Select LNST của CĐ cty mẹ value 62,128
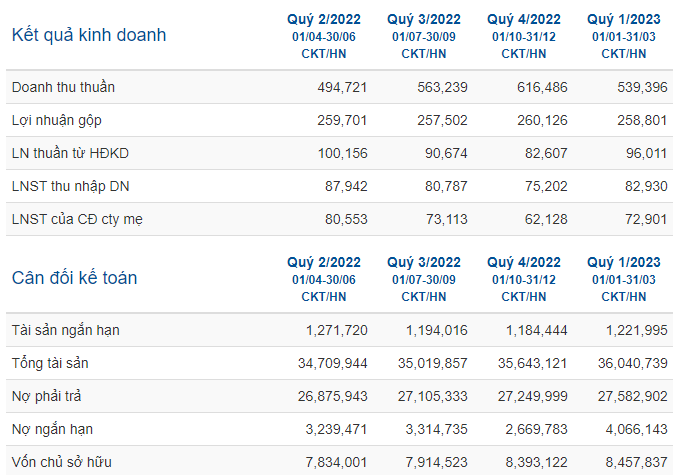673x475 pixels. 546,220
